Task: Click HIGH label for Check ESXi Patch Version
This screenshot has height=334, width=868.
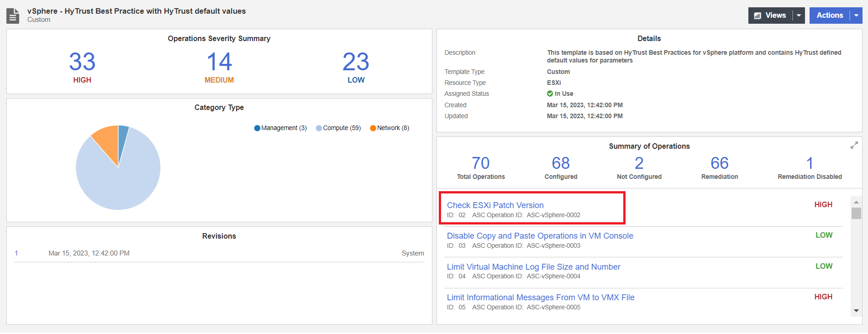Action: coord(823,205)
